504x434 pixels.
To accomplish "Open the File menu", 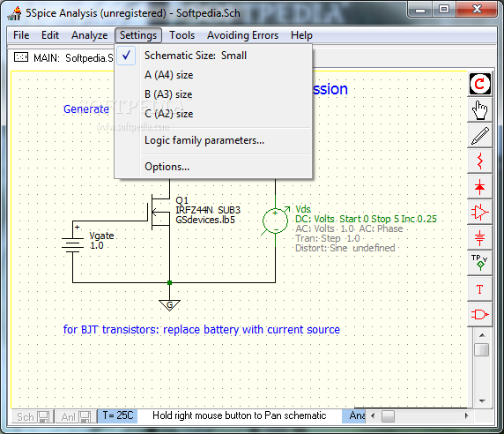I will 21,35.
